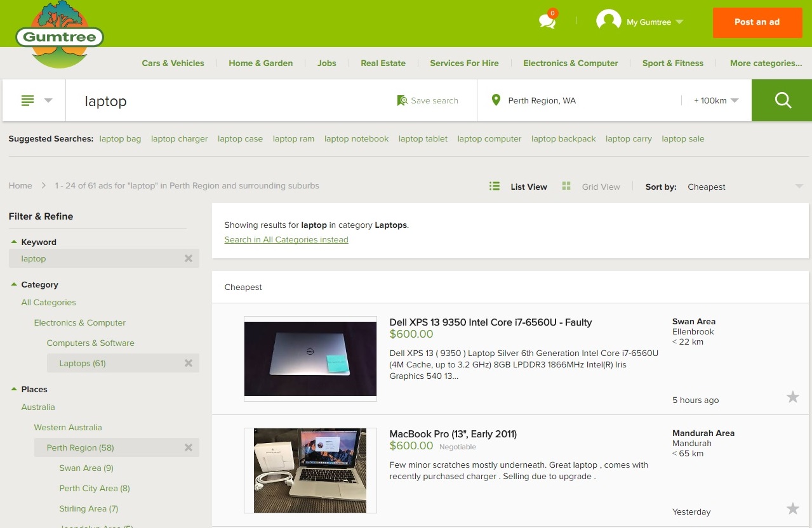
Task: Open Cars & Vehicles category
Action: [173, 63]
